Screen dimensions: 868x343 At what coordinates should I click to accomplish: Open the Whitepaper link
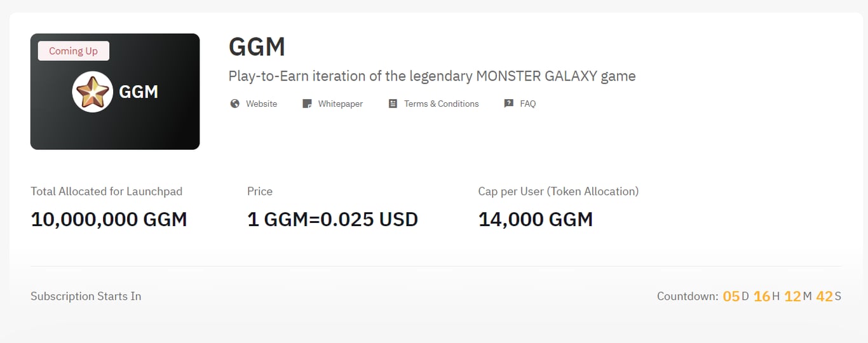tap(340, 104)
